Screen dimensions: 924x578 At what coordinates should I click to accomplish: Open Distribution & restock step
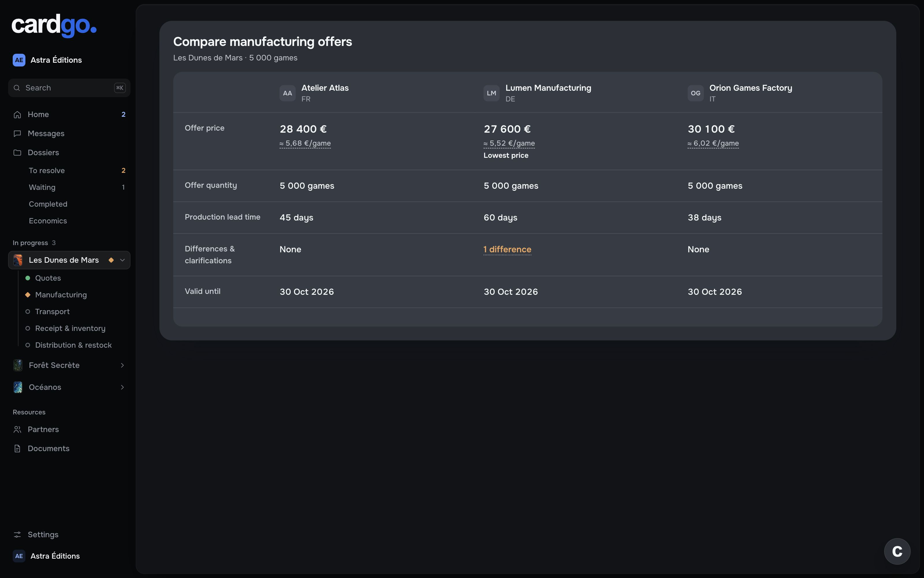74,345
